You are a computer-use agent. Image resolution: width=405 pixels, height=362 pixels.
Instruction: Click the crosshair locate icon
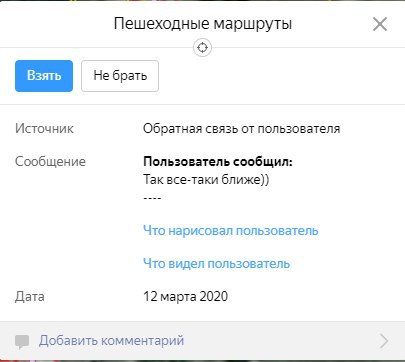coord(202,48)
